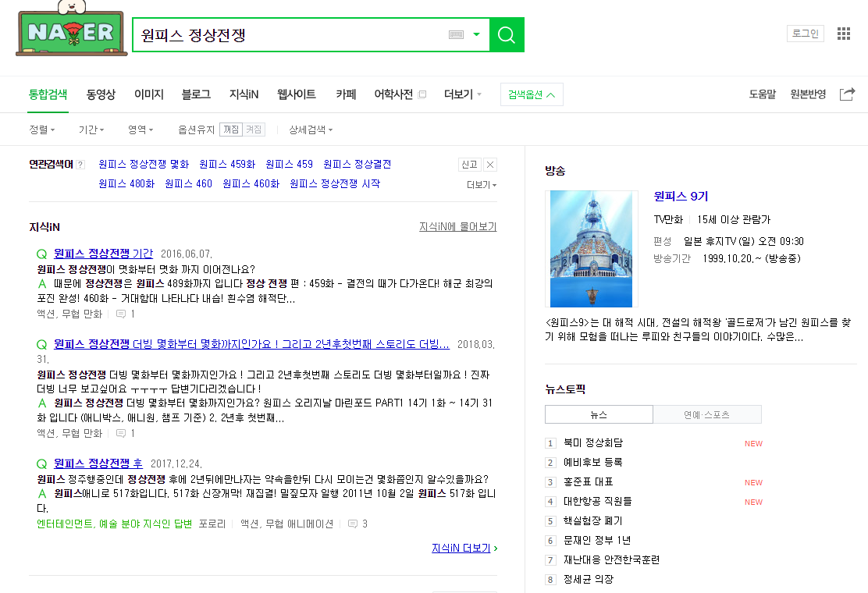Click related search 원피스 480화
This screenshot has height=593, width=868.
(x=126, y=183)
